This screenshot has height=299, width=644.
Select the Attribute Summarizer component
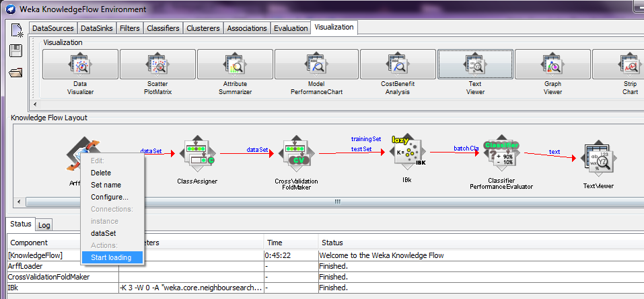(235, 64)
